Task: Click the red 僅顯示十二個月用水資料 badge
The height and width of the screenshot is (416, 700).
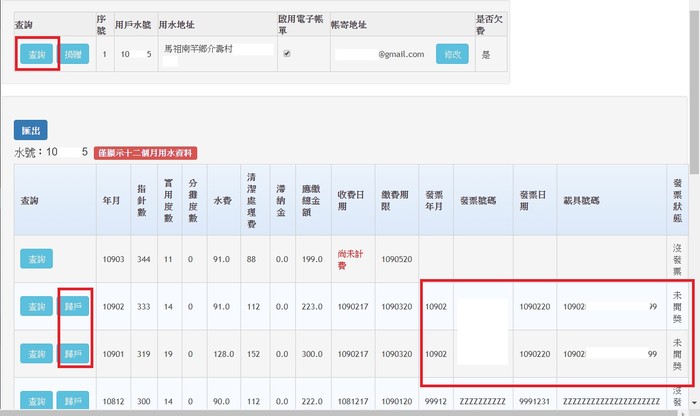Action: coord(146,153)
